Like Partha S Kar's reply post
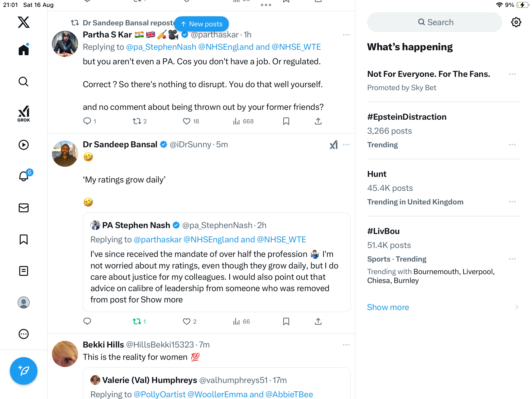Viewport: 532px width, 399px height. click(x=187, y=121)
